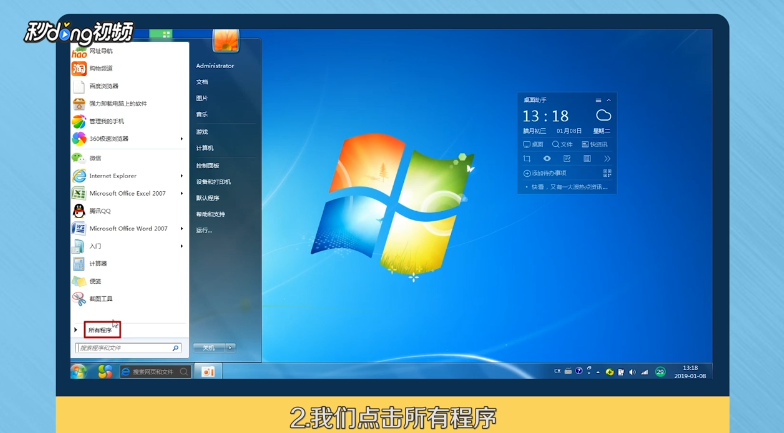Click the cloud weather icon in widget
The width and height of the screenshot is (784, 433).
pyautogui.click(x=604, y=116)
